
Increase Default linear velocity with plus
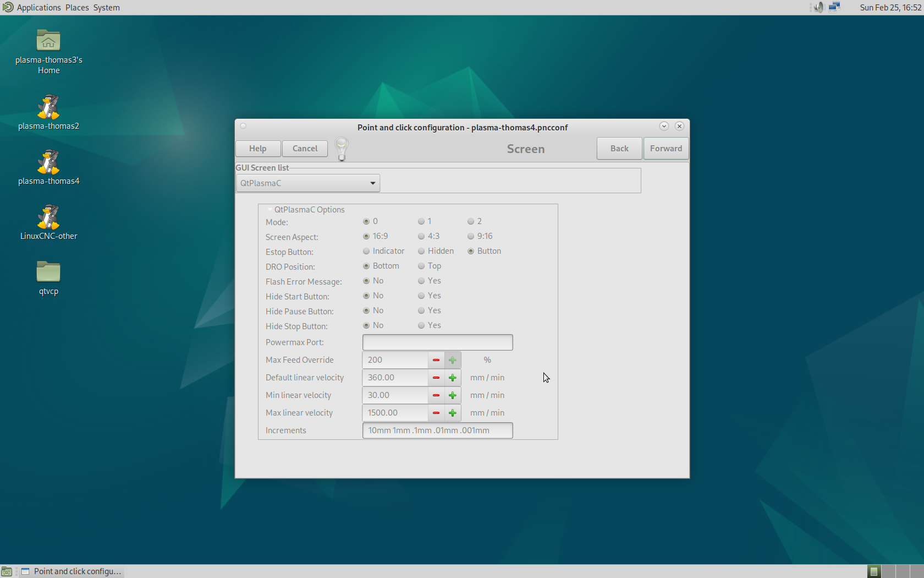coord(453,378)
